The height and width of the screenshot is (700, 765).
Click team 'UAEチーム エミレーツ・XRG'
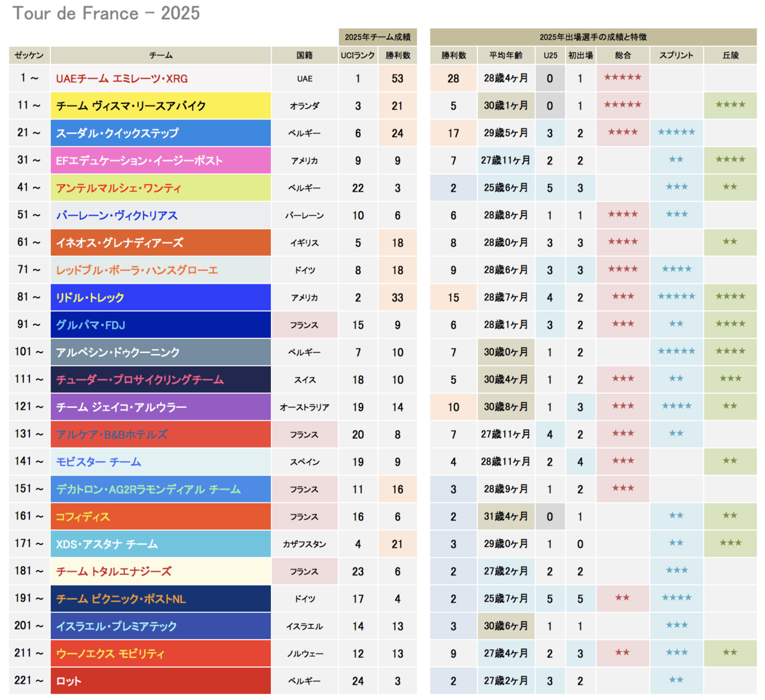coord(161,78)
